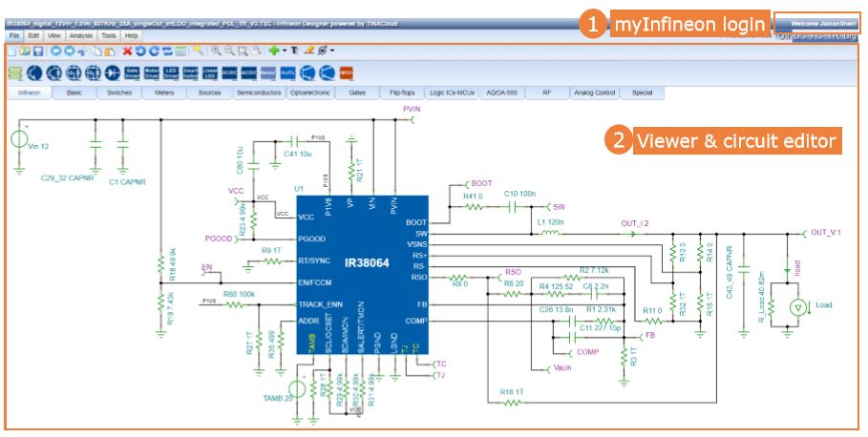Viewport: 868px width, 437px height.
Task: Switch to the Meters component tab
Action: coord(164,93)
